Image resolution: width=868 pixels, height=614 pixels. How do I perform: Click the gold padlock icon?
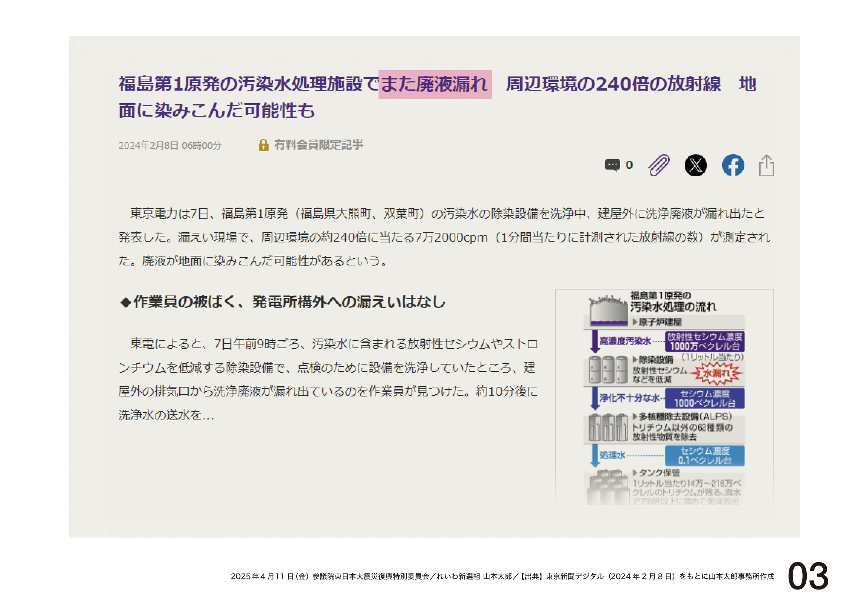tap(263, 145)
